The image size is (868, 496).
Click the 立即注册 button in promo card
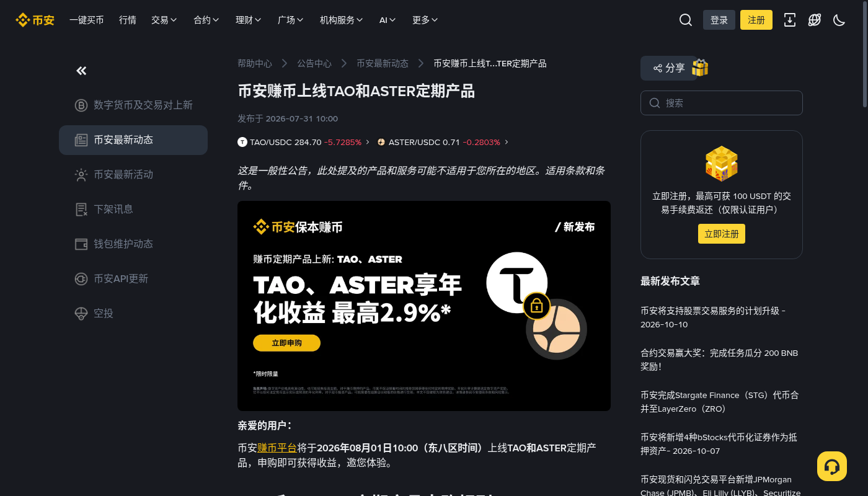pos(722,234)
